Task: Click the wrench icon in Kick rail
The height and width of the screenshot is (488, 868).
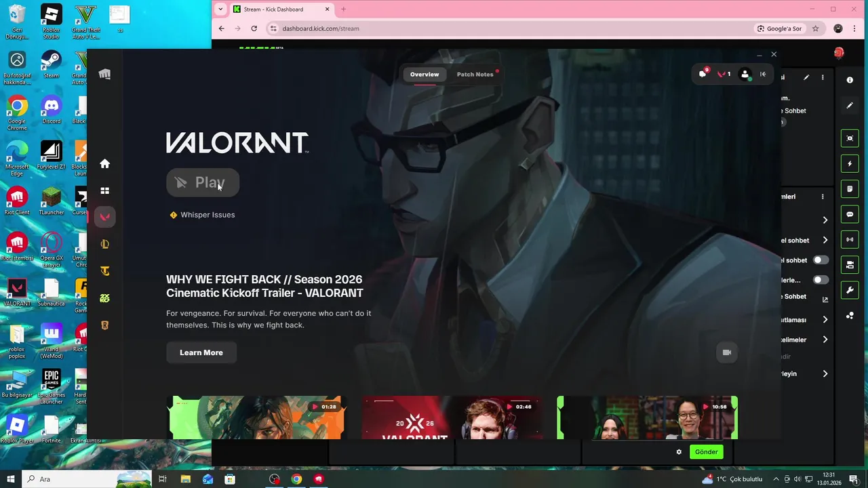Action: pos(850,290)
